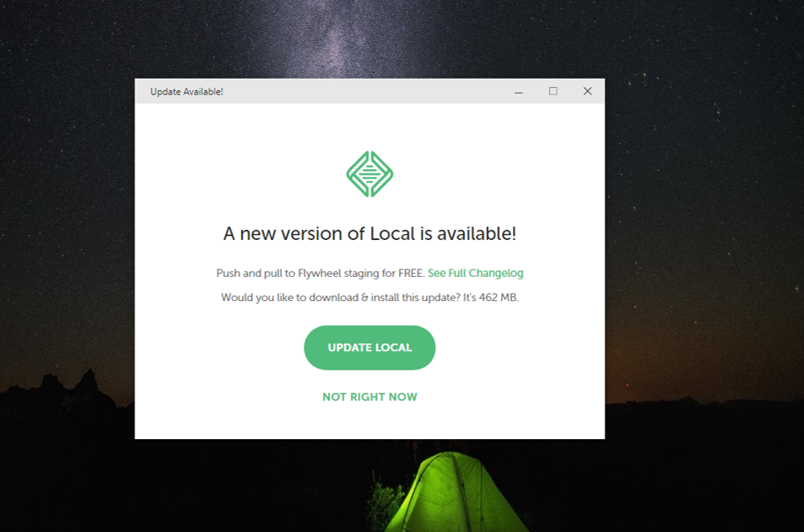Maximize the Update Available window

[553, 91]
